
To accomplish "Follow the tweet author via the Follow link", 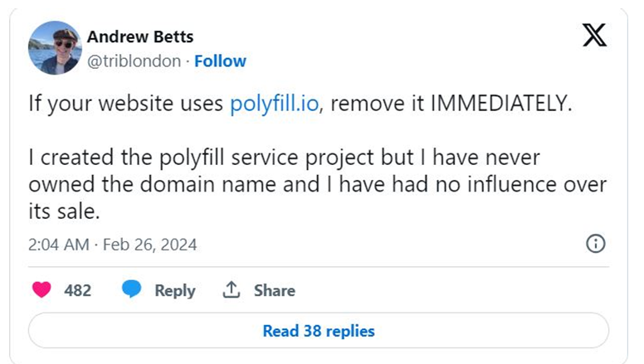I will (x=220, y=61).
